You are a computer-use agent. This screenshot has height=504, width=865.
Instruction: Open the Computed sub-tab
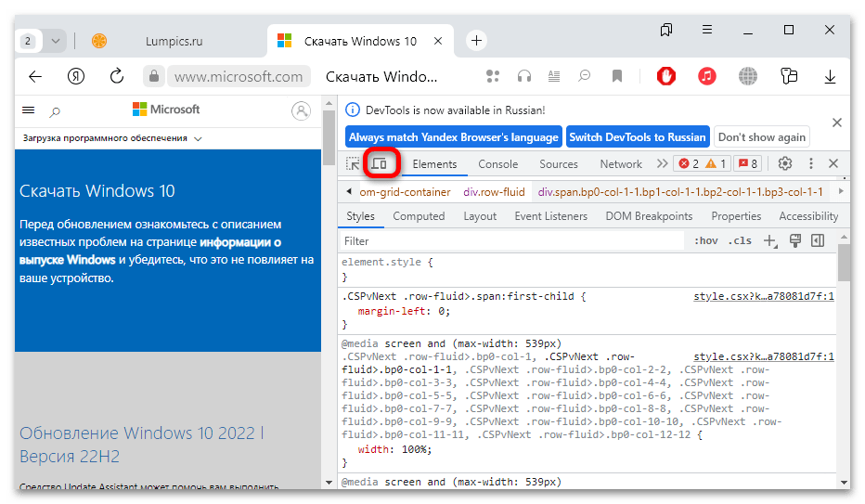click(x=419, y=216)
